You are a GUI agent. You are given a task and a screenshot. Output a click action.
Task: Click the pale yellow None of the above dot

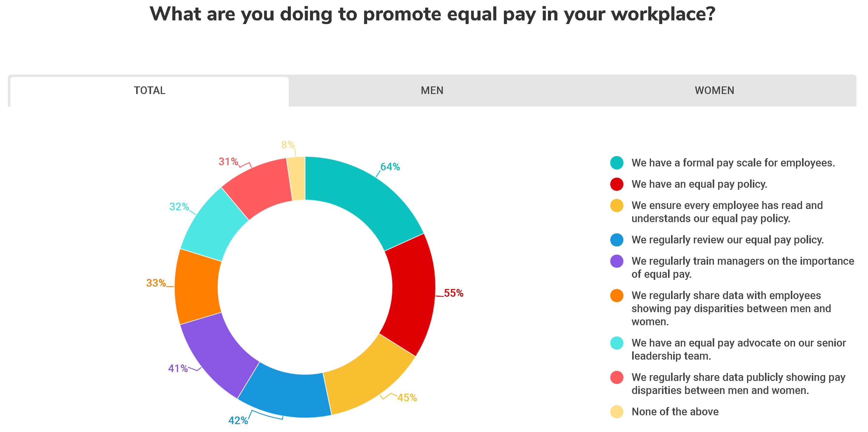tap(616, 411)
